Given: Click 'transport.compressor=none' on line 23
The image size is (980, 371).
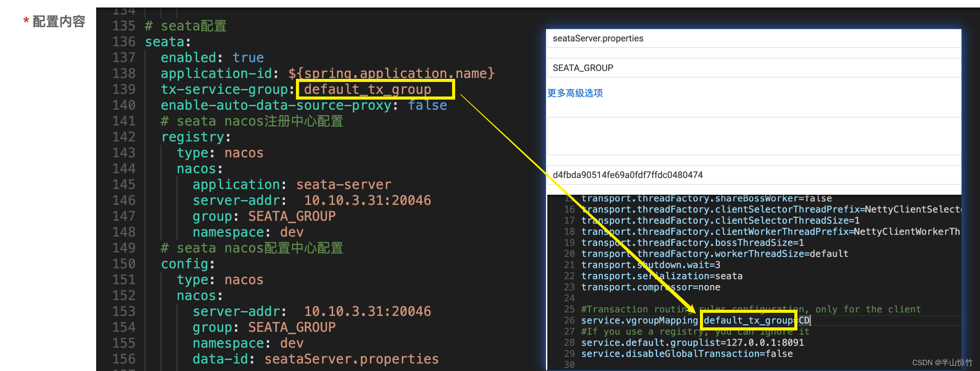Looking at the screenshot, I should [x=651, y=287].
